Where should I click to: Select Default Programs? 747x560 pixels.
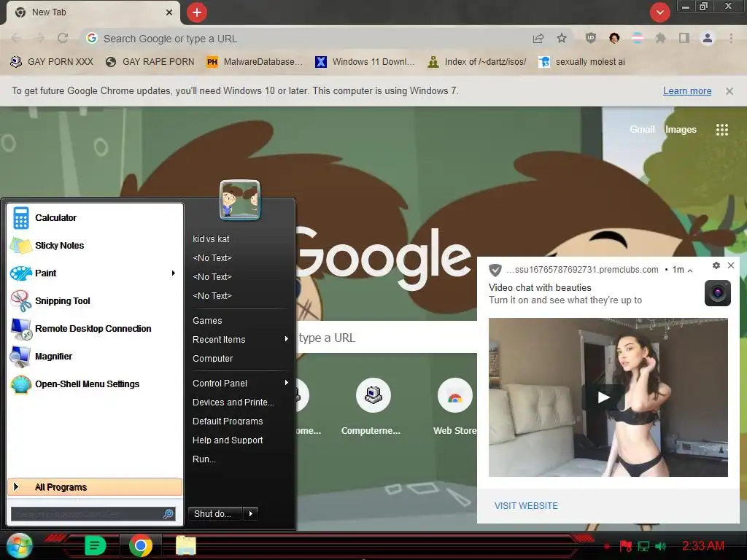click(228, 421)
